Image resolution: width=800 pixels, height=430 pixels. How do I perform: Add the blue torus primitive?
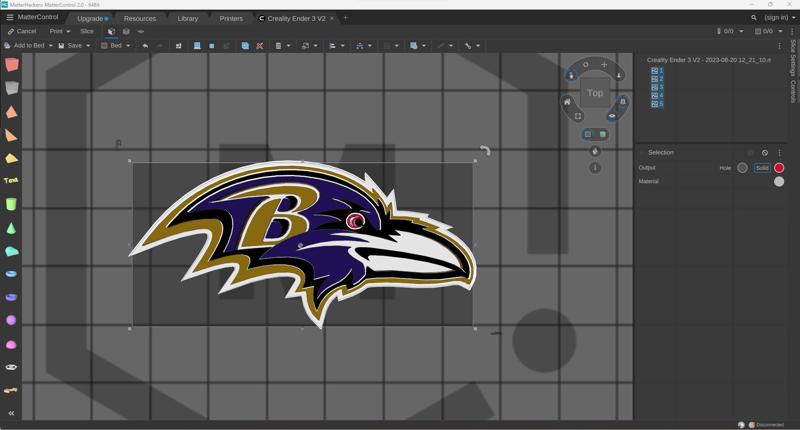(11, 273)
